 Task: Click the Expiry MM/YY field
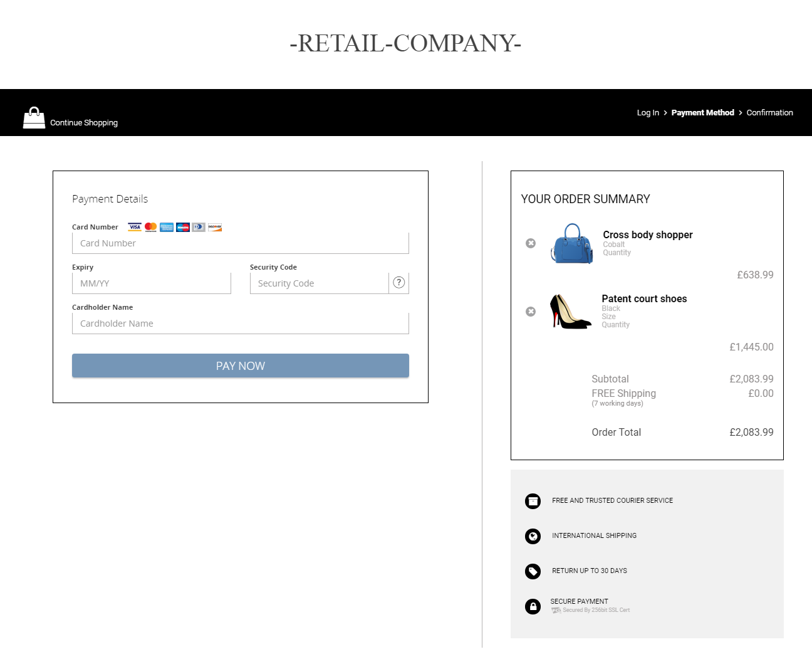(x=151, y=283)
